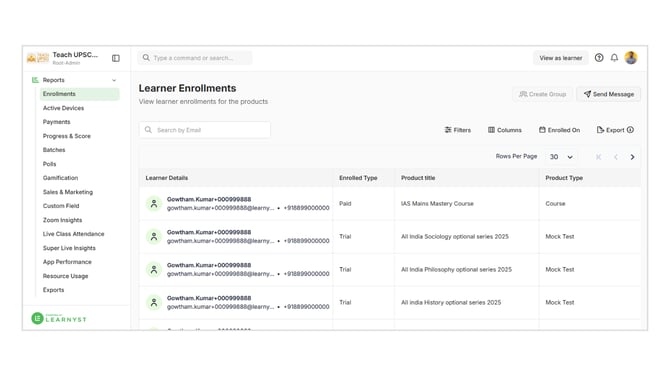Open Gamification report
This screenshot has height=376, width=670.
click(x=60, y=178)
